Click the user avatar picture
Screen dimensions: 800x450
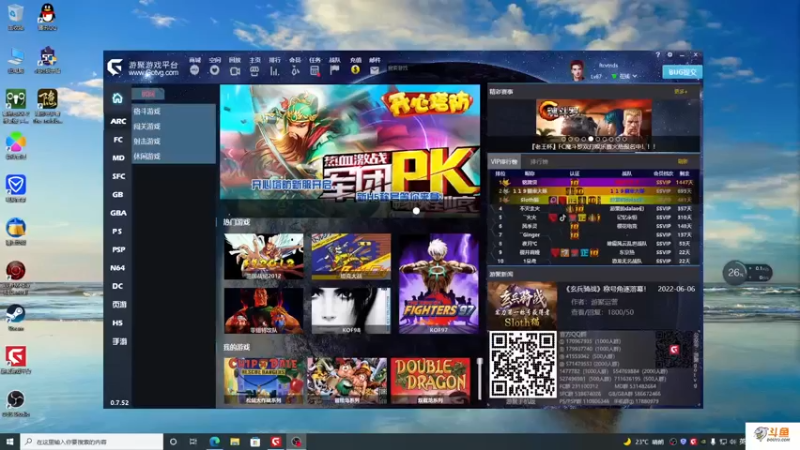coord(577,70)
